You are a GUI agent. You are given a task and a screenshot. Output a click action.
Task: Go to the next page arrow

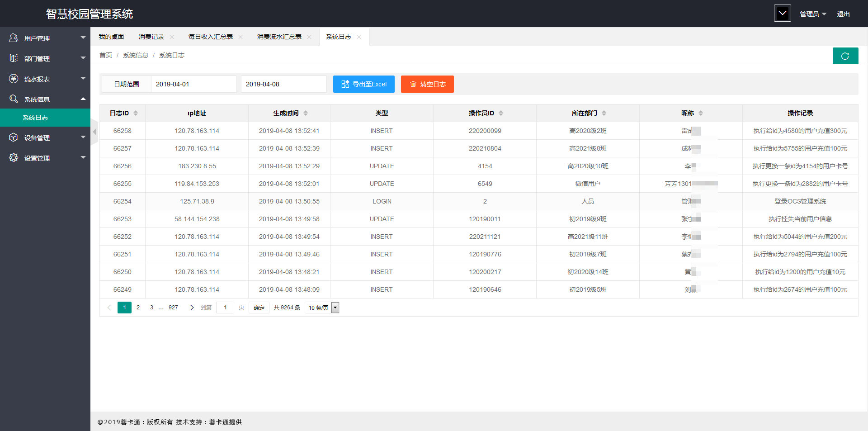(x=192, y=308)
